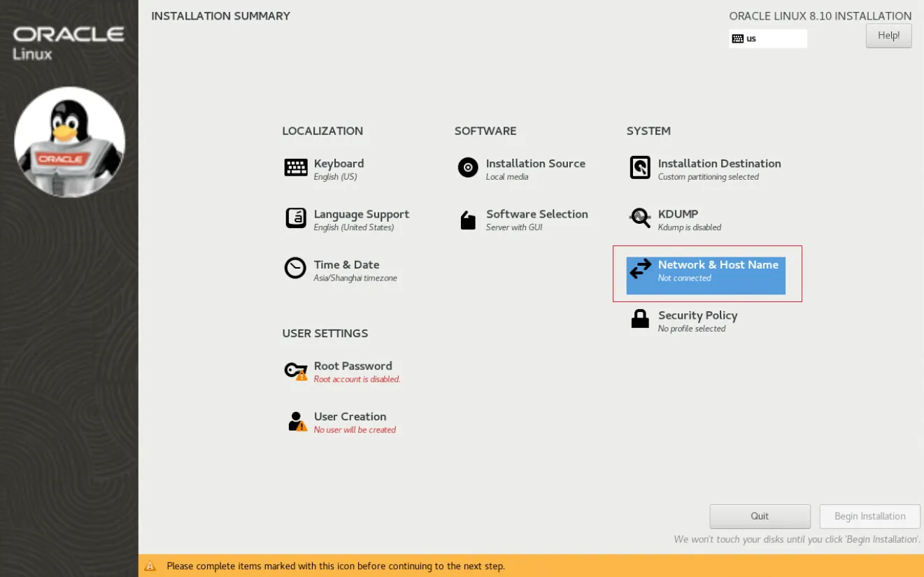Viewport: 924px width, 577px height.
Task: Open the Keyboard layout settings icon
Action: (295, 167)
